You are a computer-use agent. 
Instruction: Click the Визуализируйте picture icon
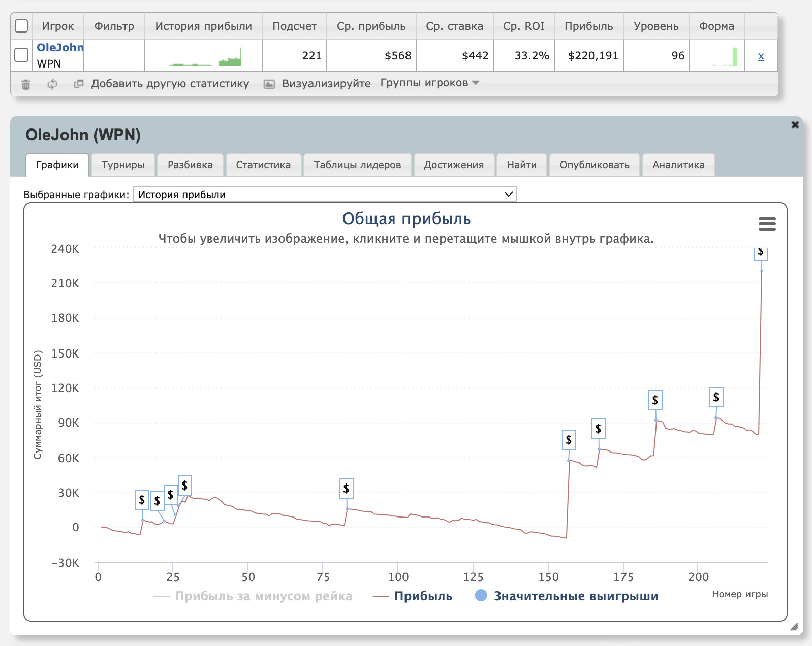[269, 84]
